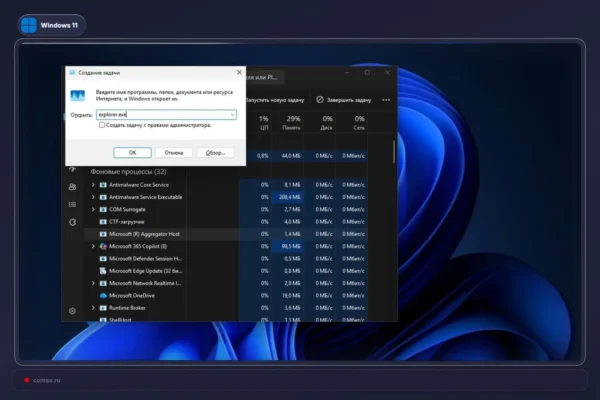Open the dropdown arrow of the Открыть field

(x=232, y=114)
